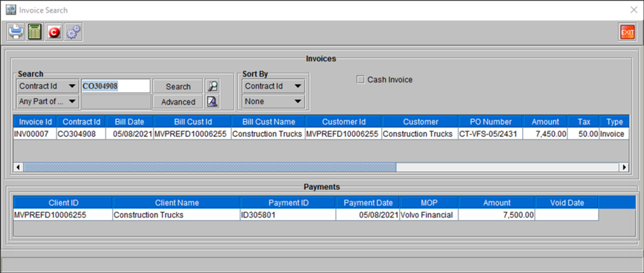Click the Volvo Financial MOP cell

[429, 215]
